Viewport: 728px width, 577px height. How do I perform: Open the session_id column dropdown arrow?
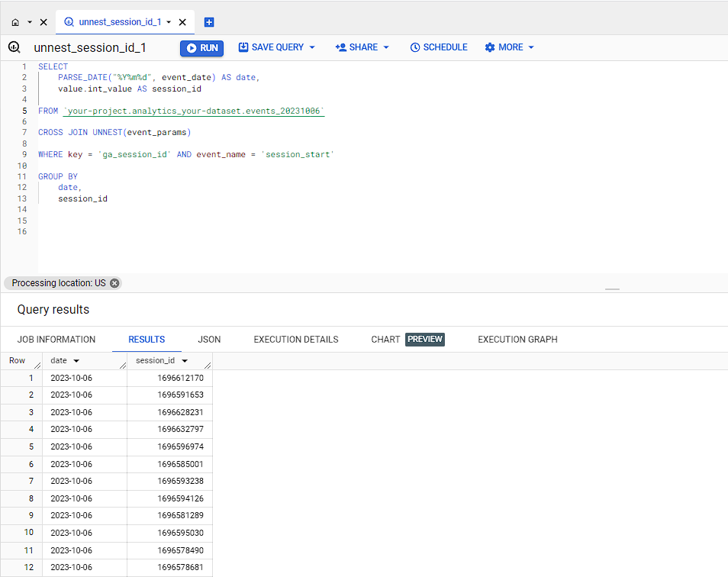pyautogui.click(x=185, y=361)
